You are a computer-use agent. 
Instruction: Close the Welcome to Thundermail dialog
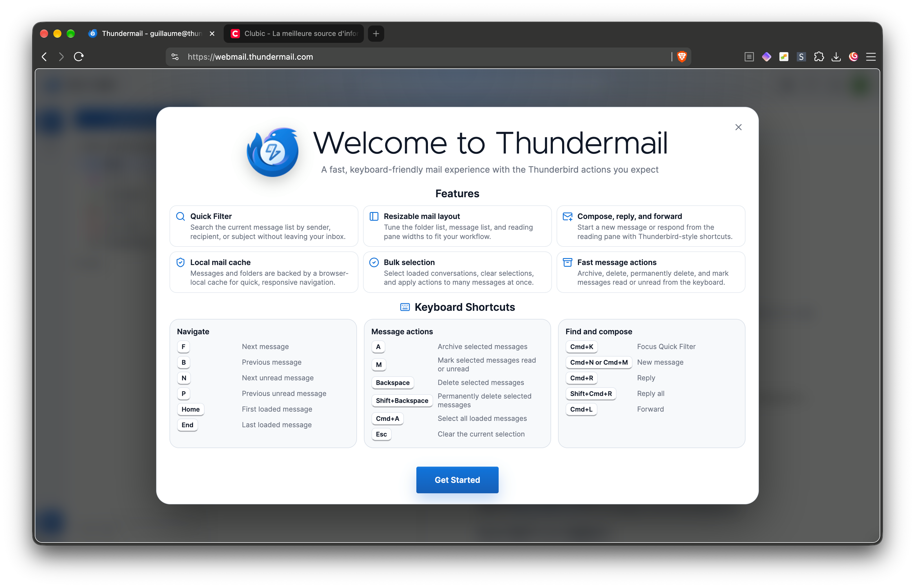(738, 127)
